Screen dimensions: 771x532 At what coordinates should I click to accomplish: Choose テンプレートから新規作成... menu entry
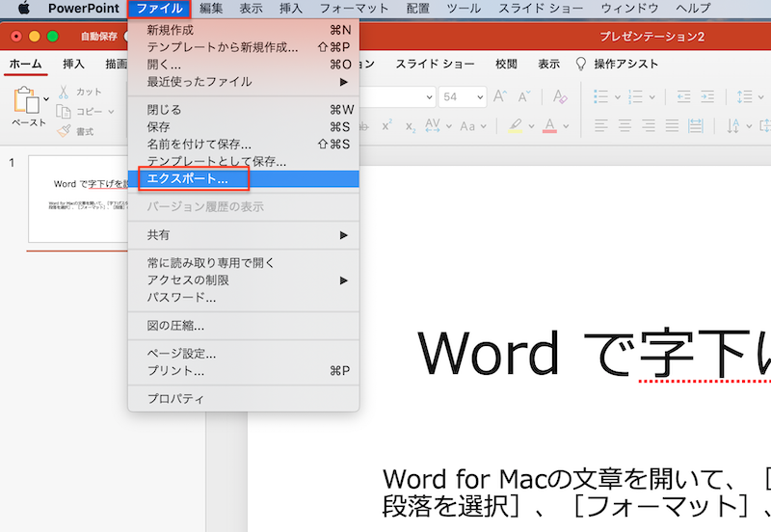[x=244, y=47]
